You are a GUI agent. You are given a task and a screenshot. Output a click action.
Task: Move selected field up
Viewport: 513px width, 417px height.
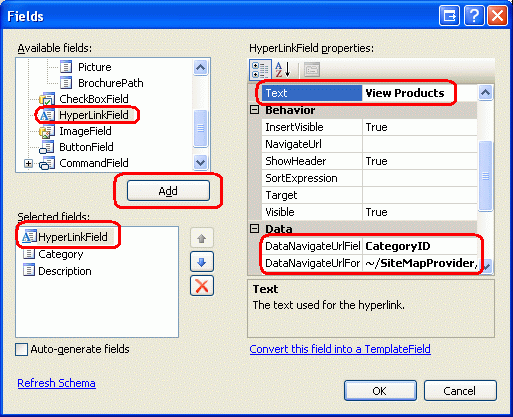click(202, 239)
